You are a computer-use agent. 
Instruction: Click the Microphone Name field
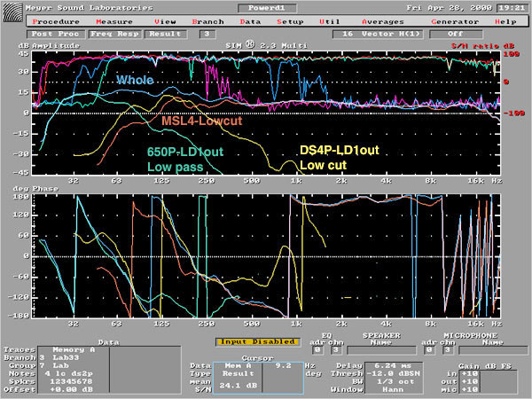point(493,350)
